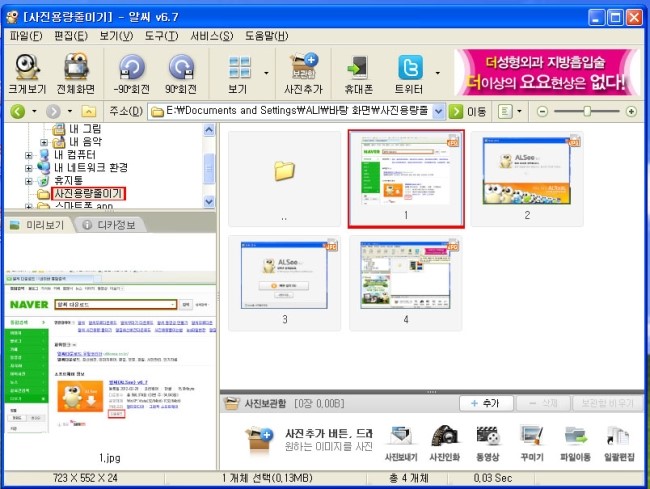Image resolution: width=650 pixels, height=489 pixels.
Task: Rotate image with 90°회전 icon
Action: tap(181, 72)
